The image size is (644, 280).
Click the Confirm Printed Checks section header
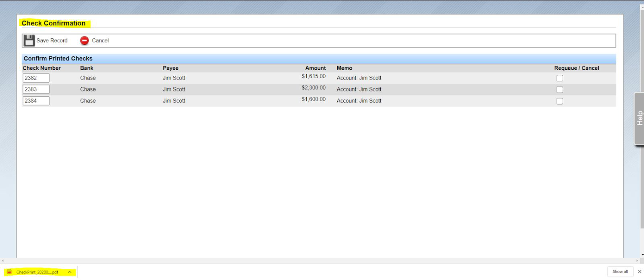click(58, 58)
